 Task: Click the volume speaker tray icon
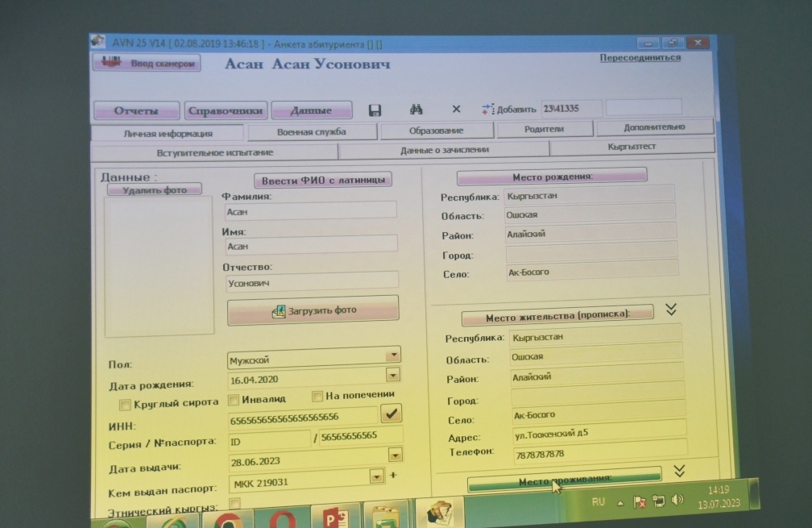677,500
